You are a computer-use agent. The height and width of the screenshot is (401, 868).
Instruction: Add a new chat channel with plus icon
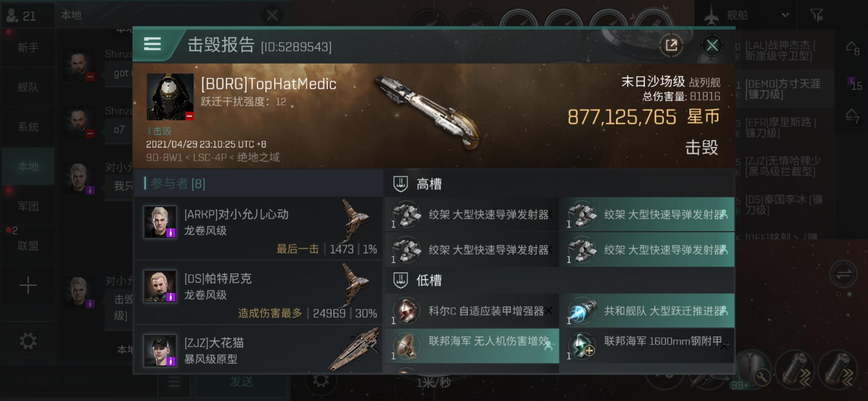28,285
